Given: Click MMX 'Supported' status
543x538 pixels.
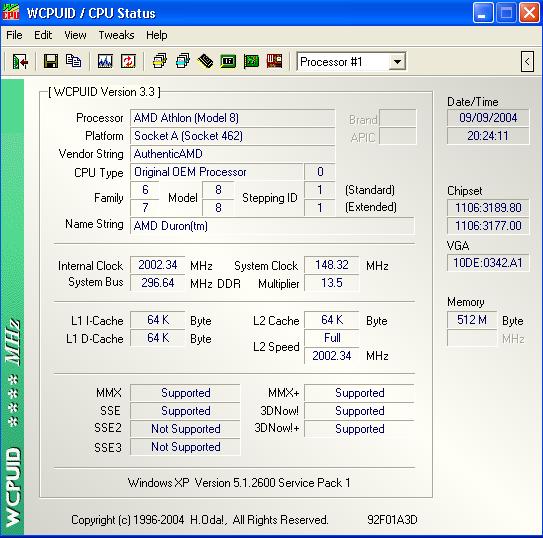Looking at the screenshot, I should (185, 393).
